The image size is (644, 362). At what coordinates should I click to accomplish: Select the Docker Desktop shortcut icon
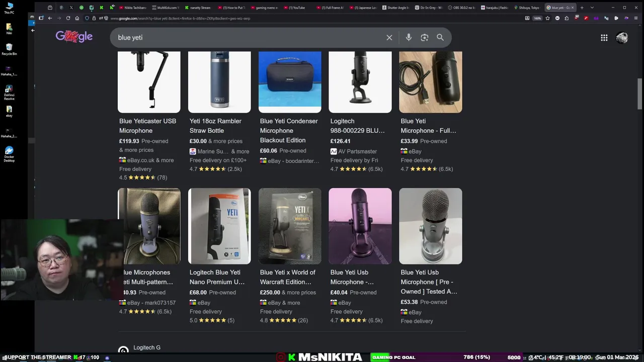tap(9, 154)
